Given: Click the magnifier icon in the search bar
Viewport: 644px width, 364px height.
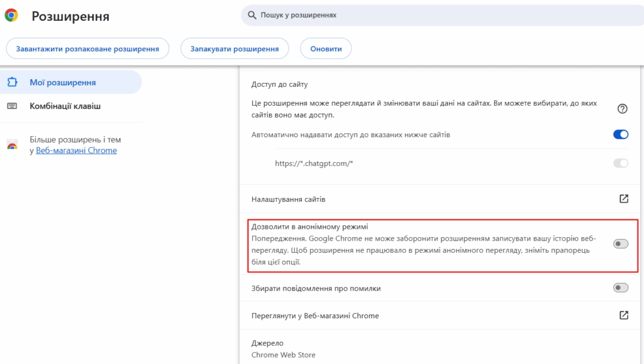Looking at the screenshot, I should click(252, 14).
